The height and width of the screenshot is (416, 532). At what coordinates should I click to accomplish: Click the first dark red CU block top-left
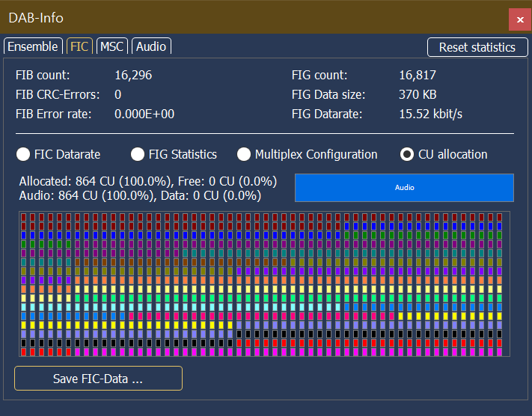24,217
